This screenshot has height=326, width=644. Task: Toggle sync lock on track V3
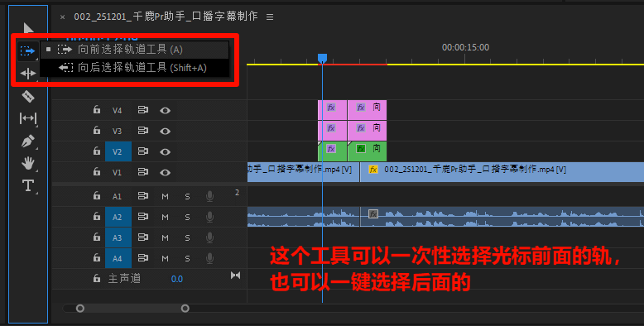142,131
